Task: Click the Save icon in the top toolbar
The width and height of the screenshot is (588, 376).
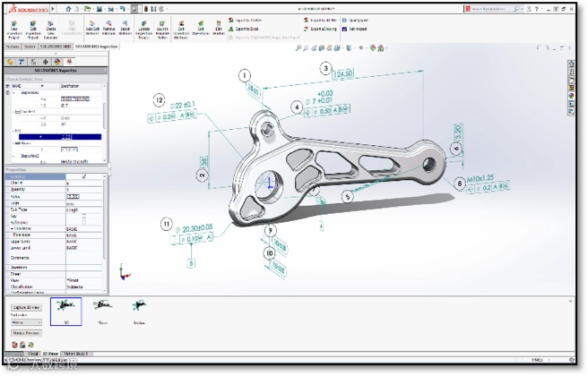Action: 99,9
